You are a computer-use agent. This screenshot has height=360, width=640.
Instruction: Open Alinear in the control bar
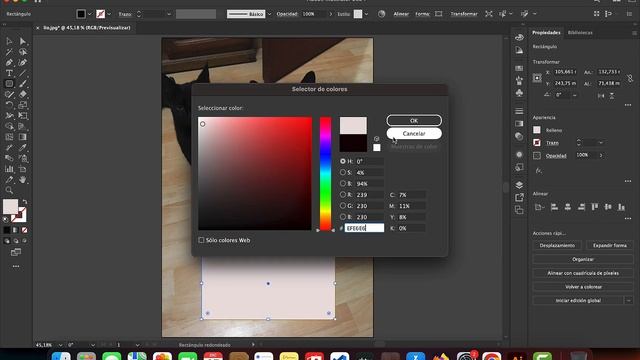[401, 14]
